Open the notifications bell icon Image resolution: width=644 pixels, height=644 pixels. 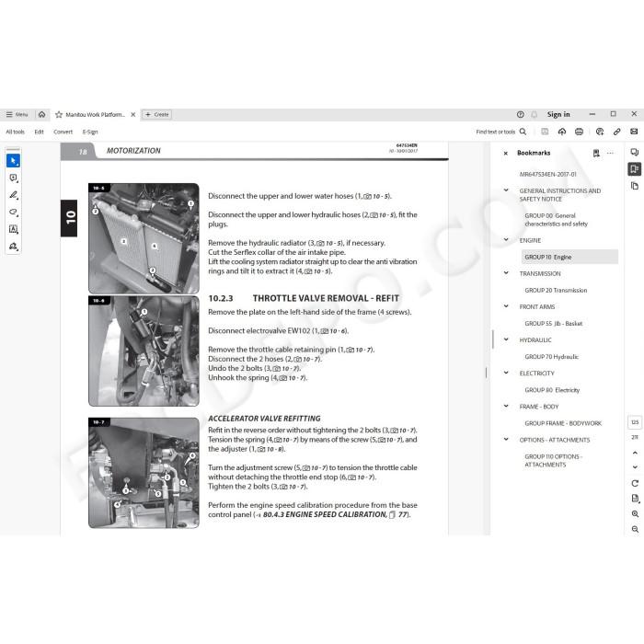534,115
